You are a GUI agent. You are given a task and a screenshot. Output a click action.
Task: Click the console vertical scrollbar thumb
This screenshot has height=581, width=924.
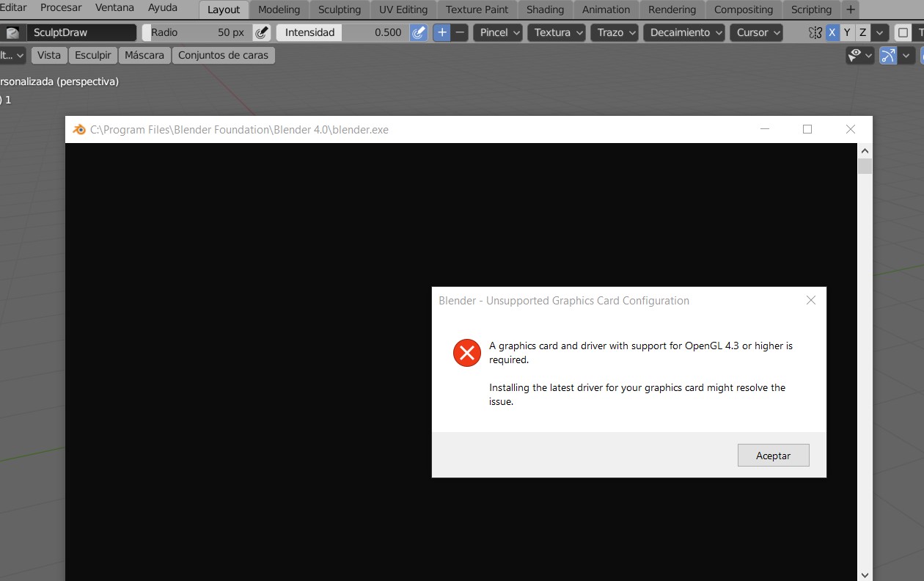865,166
